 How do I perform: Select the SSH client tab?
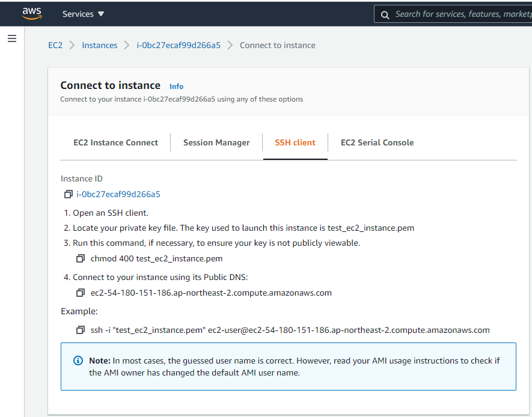(x=295, y=143)
